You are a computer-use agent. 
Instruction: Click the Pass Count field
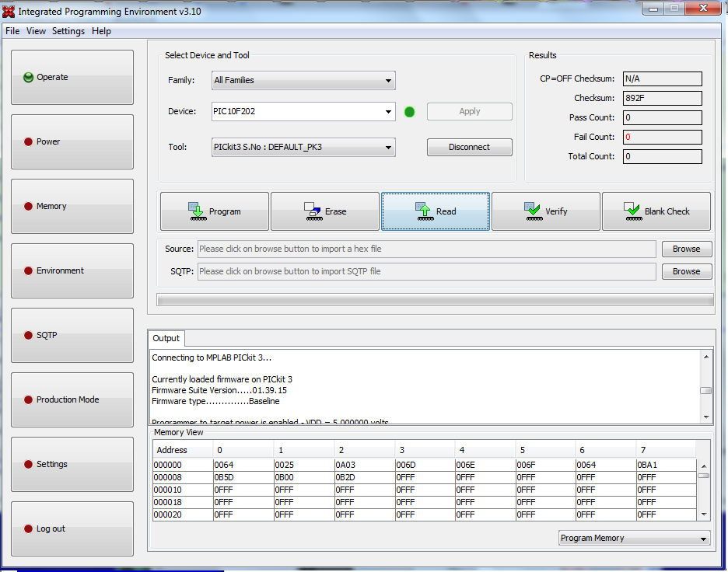pos(662,118)
